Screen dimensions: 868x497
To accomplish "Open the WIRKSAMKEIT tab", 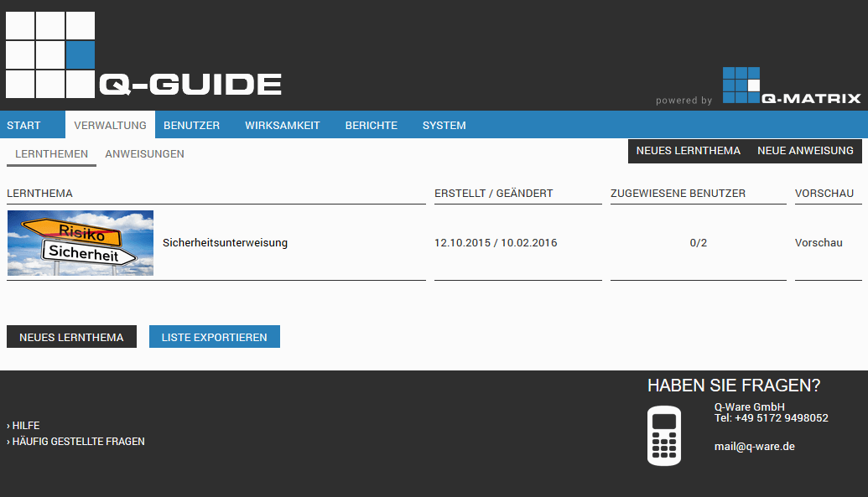I will pyautogui.click(x=283, y=125).
